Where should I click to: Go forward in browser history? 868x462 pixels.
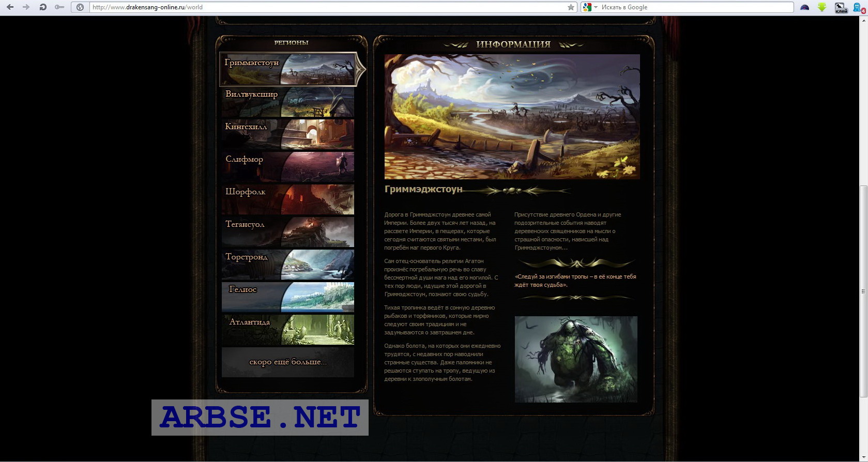tap(26, 7)
